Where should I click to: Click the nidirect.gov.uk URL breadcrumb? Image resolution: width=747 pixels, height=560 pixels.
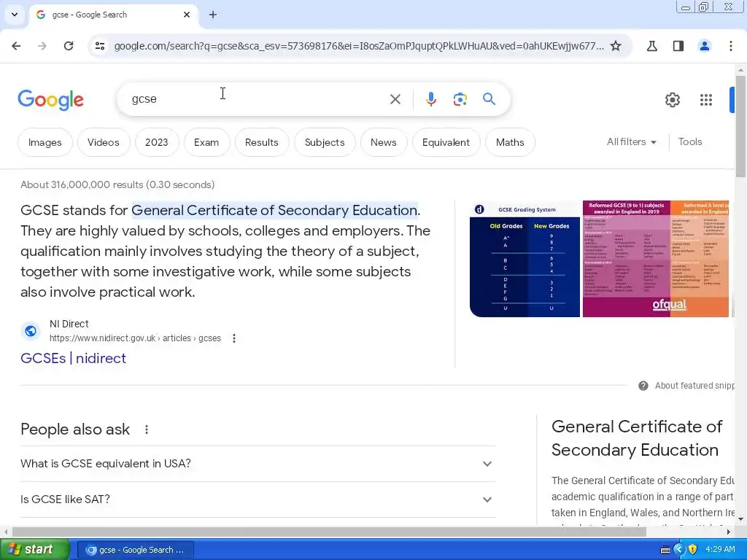click(135, 338)
